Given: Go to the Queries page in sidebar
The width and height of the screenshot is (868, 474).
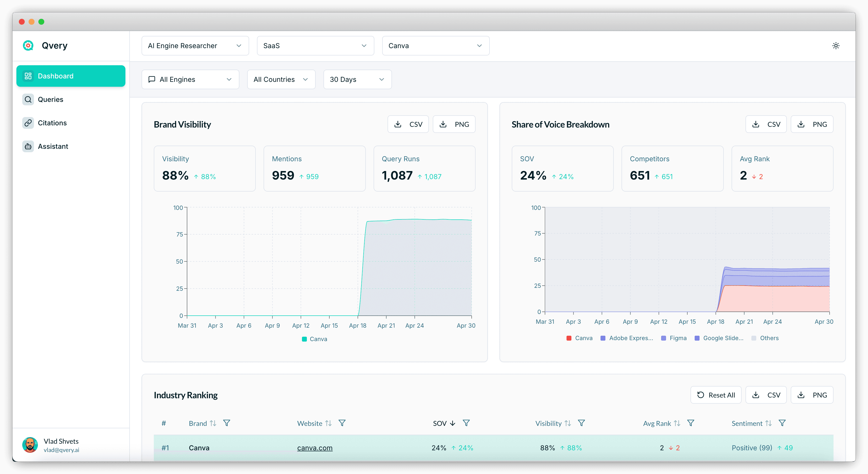Looking at the screenshot, I should coord(51,99).
